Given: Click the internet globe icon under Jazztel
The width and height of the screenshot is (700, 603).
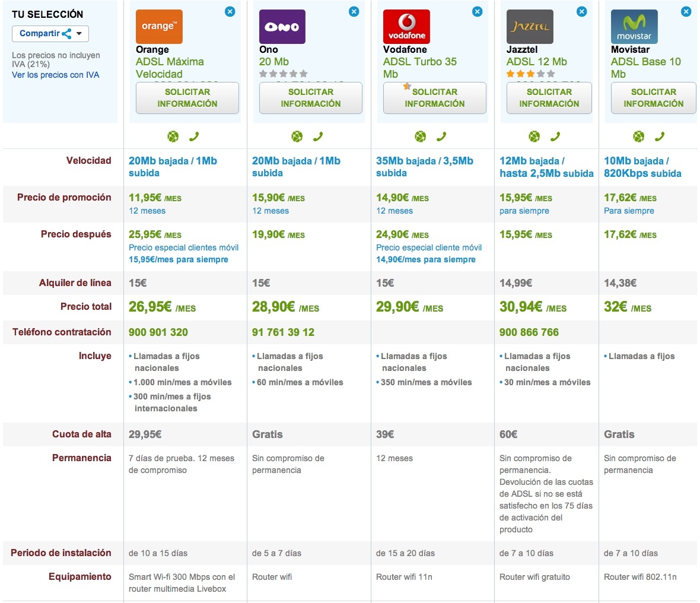Looking at the screenshot, I should (x=534, y=137).
